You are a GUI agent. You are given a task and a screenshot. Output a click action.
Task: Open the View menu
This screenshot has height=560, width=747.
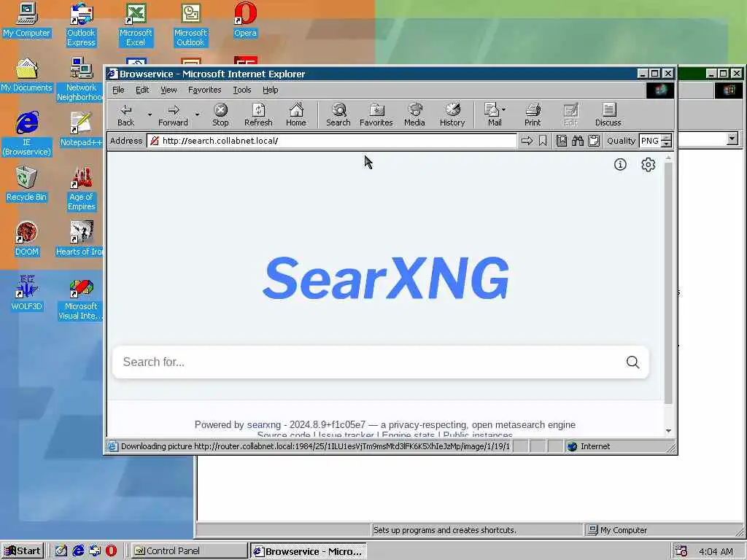tap(169, 90)
